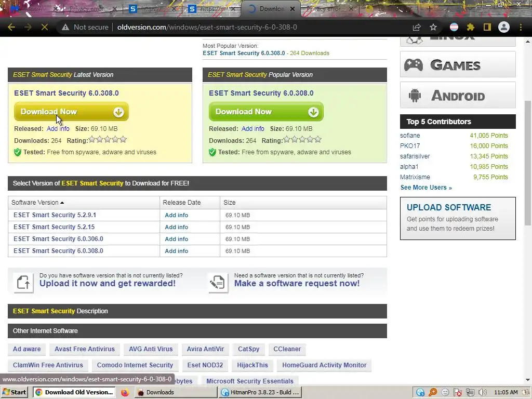Click the rating stars in Popular Version box

point(302,139)
